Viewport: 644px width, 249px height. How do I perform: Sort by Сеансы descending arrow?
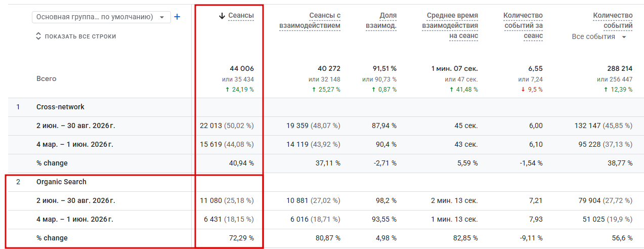(x=222, y=16)
